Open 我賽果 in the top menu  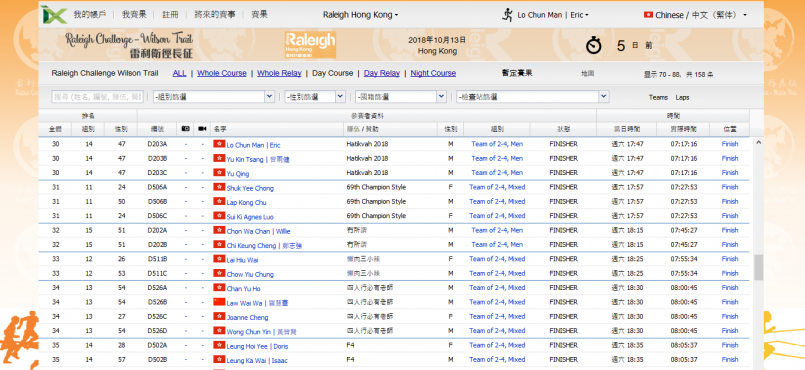134,14
